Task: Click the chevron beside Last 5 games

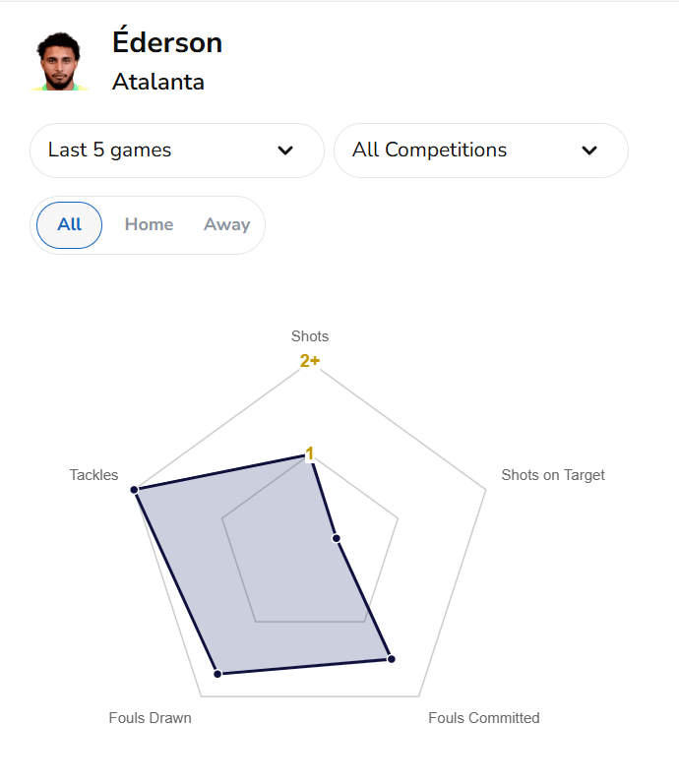Action: [x=285, y=151]
